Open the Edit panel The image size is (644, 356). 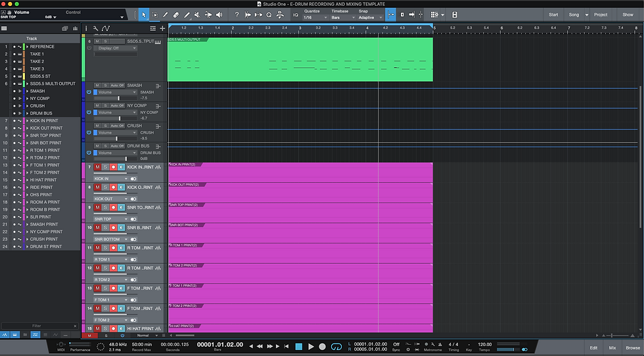pyautogui.click(x=593, y=348)
